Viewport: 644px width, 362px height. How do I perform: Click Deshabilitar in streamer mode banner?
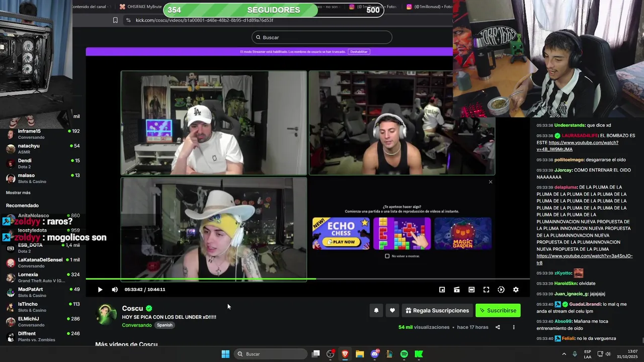(x=359, y=52)
